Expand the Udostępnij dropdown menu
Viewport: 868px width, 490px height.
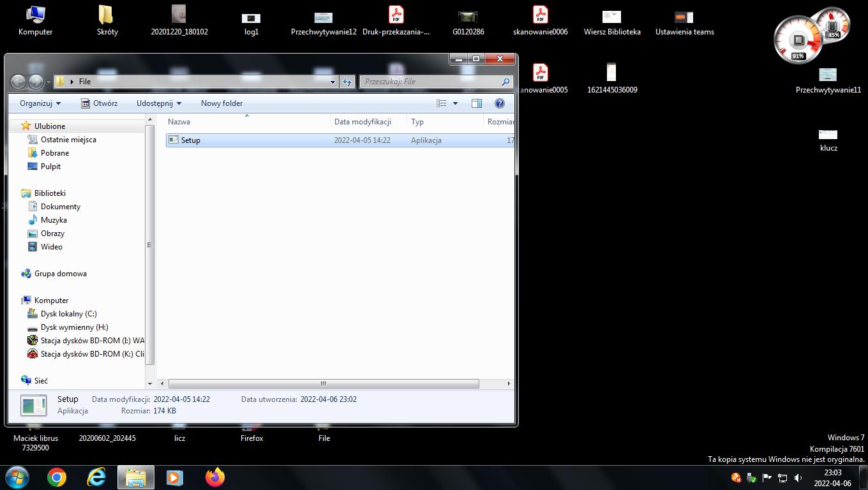(x=158, y=103)
